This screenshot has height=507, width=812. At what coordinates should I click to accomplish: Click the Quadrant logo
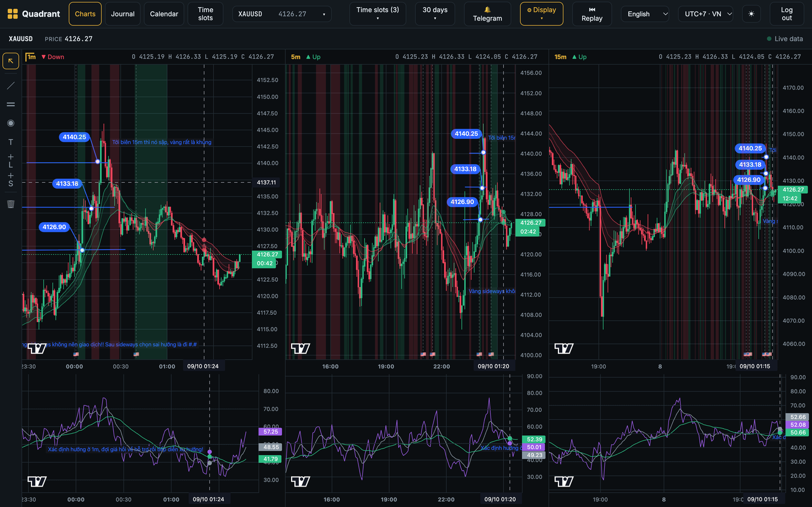click(34, 14)
